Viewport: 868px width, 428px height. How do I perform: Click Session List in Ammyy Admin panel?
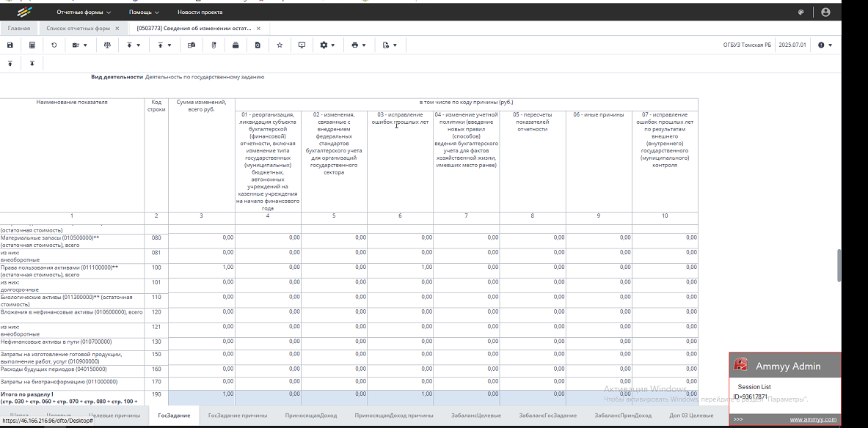754,387
